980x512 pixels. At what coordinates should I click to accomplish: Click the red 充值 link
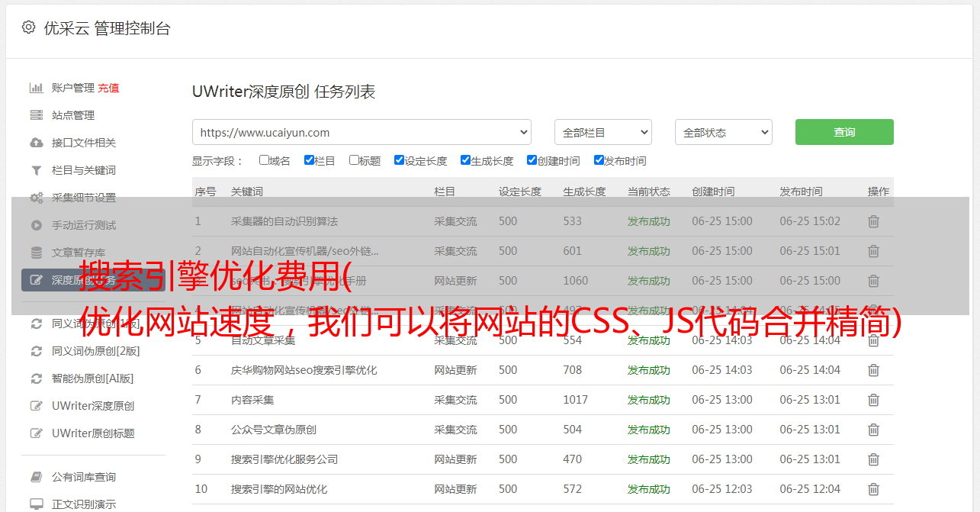(x=108, y=88)
